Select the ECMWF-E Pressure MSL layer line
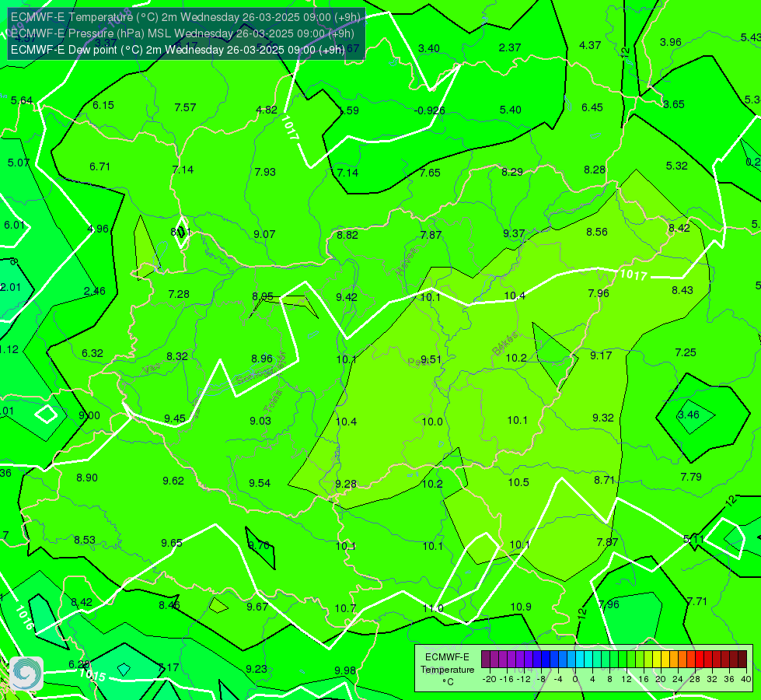 [182, 33]
